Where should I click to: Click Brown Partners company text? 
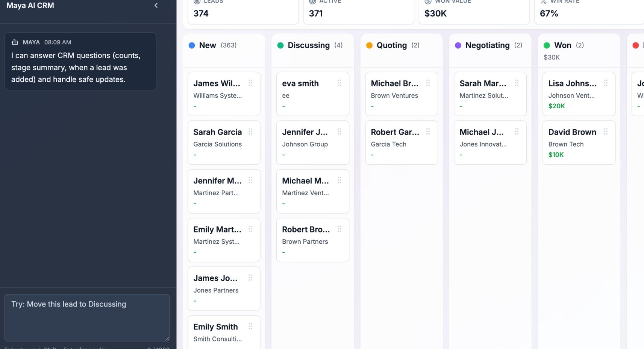pos(305,241)
